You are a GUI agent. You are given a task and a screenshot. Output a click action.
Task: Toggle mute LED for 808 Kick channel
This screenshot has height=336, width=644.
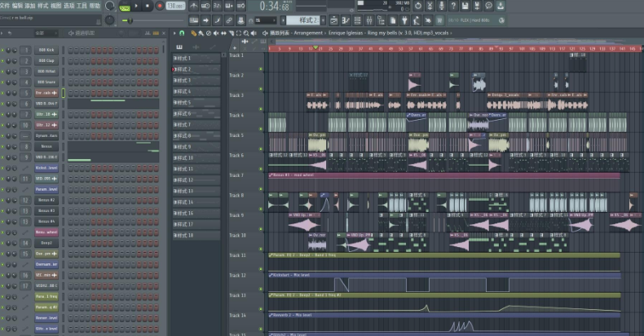click(x=3, y=51)
